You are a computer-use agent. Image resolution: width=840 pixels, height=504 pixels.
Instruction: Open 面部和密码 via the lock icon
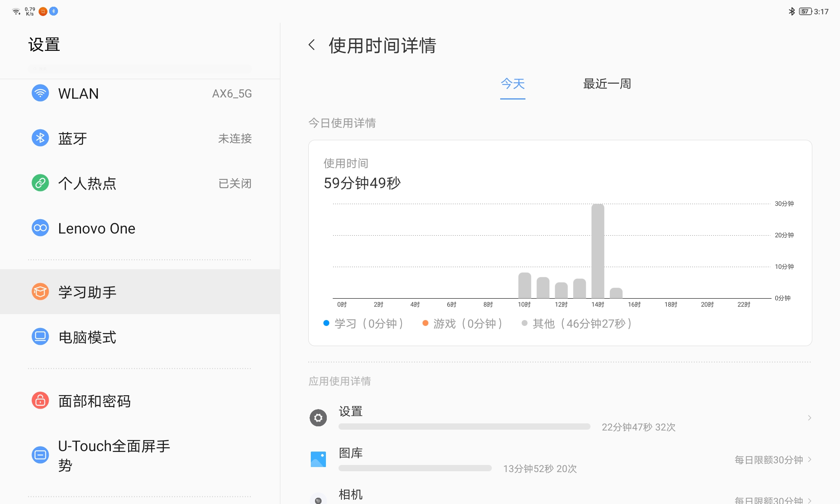point(40,401)
